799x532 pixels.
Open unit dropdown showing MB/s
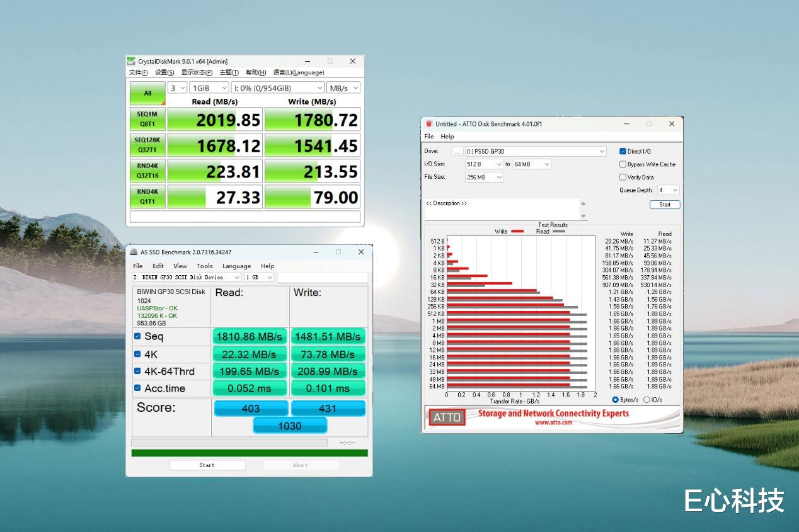click(x=344, y=88)
